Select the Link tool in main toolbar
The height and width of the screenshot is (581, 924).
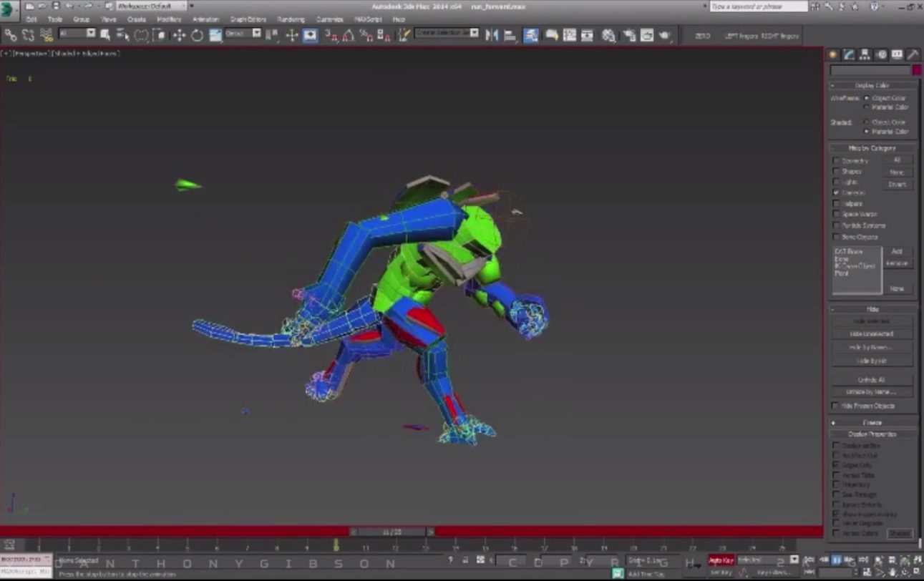[11, 34]
